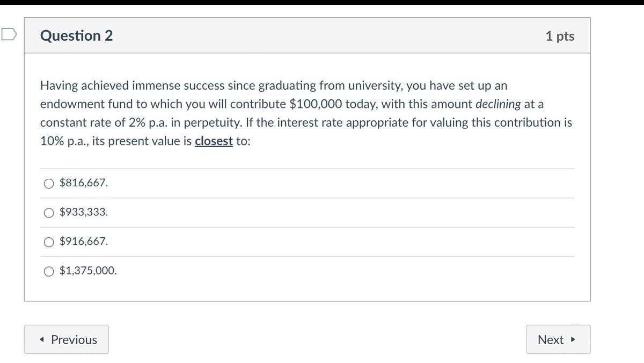
Task: Select the $916,667 answer radio button
Action: (48, 241)
